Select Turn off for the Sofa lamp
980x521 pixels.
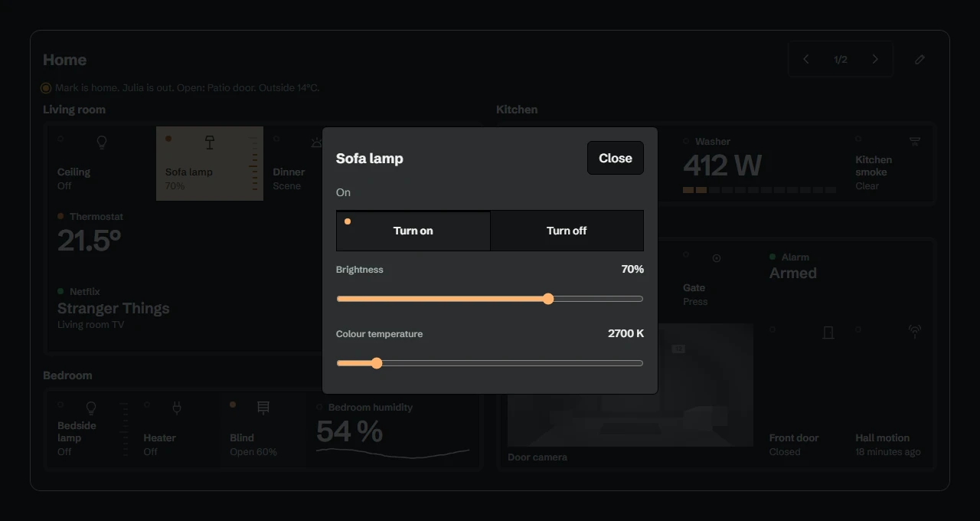coord(567,231)
